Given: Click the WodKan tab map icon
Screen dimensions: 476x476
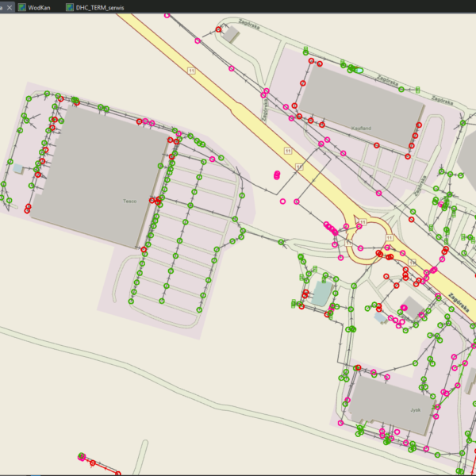Looking at the screenshot, I should pos(21,6).
